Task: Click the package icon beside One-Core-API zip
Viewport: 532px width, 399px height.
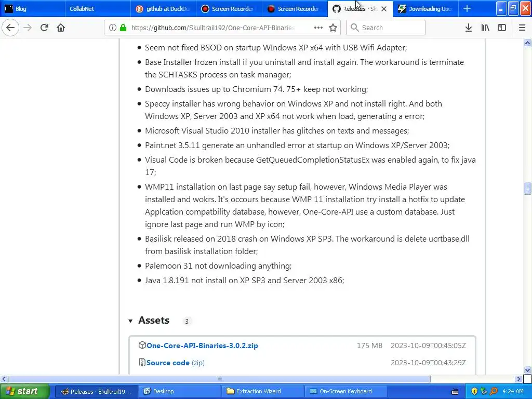Action: (142, 345)
